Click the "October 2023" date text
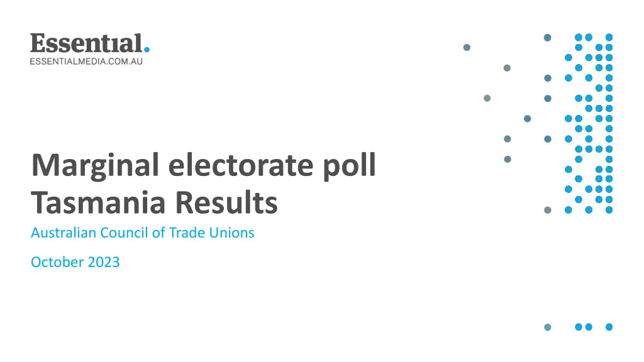Screen dimensions: 644x362 click(x=75, y=262)
